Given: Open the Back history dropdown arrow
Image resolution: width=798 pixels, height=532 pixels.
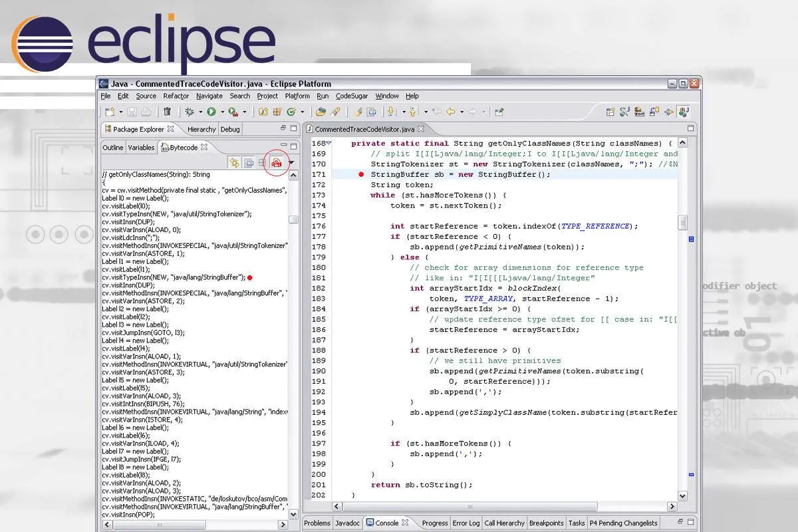Looking at the screenshot, I should (462, 112).
